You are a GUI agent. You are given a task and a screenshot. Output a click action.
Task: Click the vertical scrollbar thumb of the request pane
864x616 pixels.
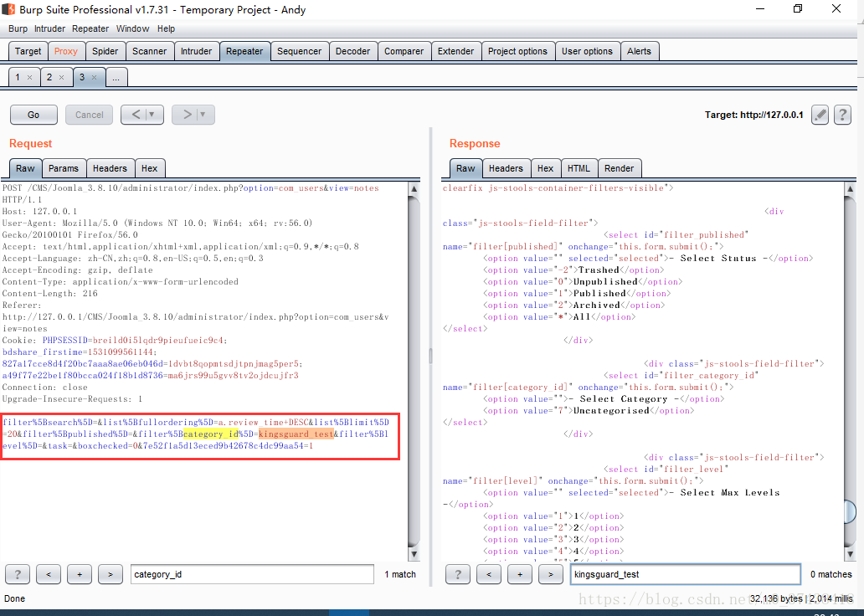(x=414, y=372)
